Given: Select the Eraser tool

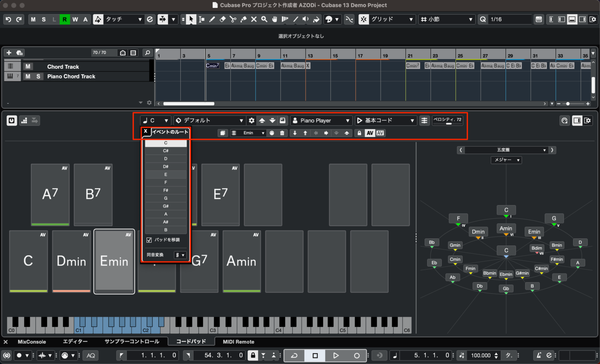Looking at the screenshot, I should (x=223, y=19).
